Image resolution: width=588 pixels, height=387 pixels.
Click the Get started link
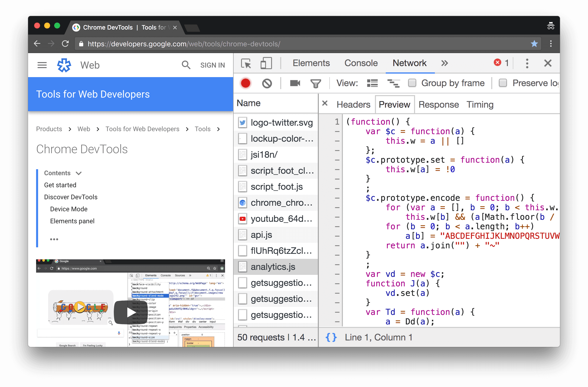point(61,185)
